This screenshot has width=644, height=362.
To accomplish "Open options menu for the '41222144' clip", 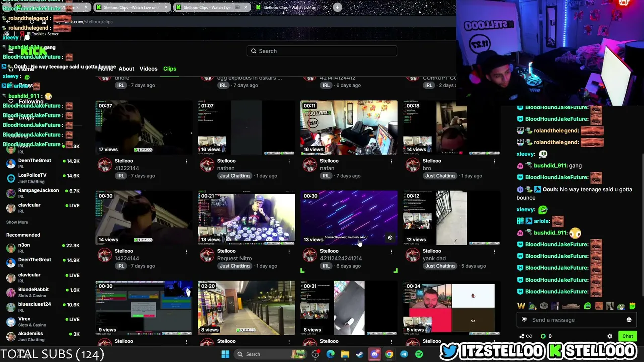I will point(186,161).
